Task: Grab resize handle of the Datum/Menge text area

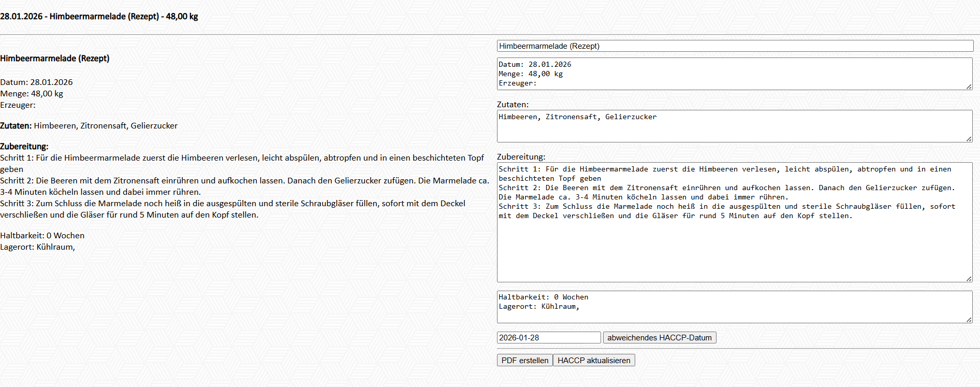Action: [969, 87]
